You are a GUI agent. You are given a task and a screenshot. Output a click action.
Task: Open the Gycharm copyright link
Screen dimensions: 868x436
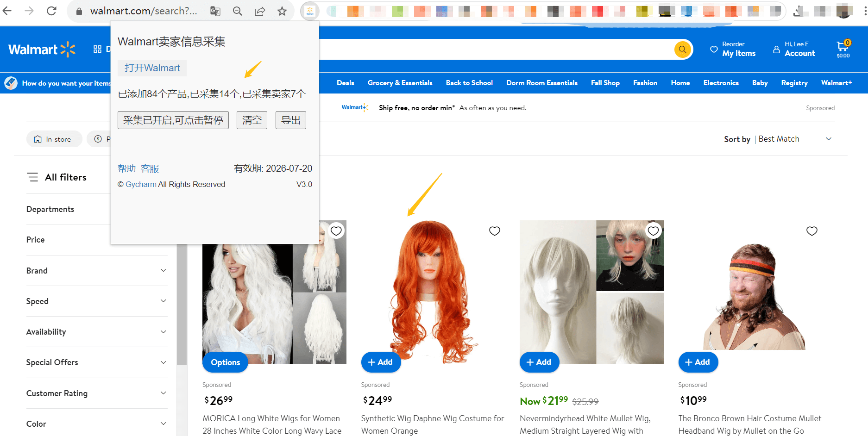click(141, 184)
